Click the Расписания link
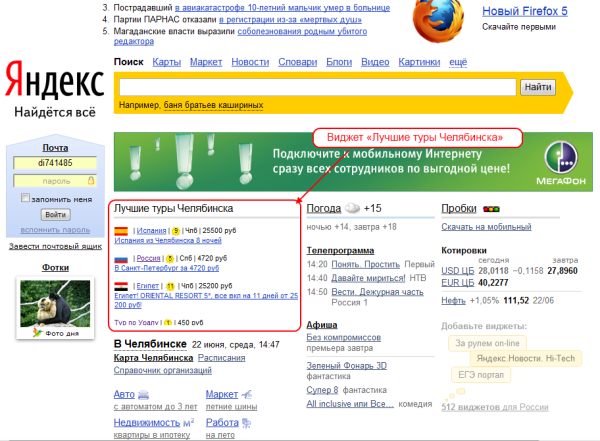 (222, 358)
